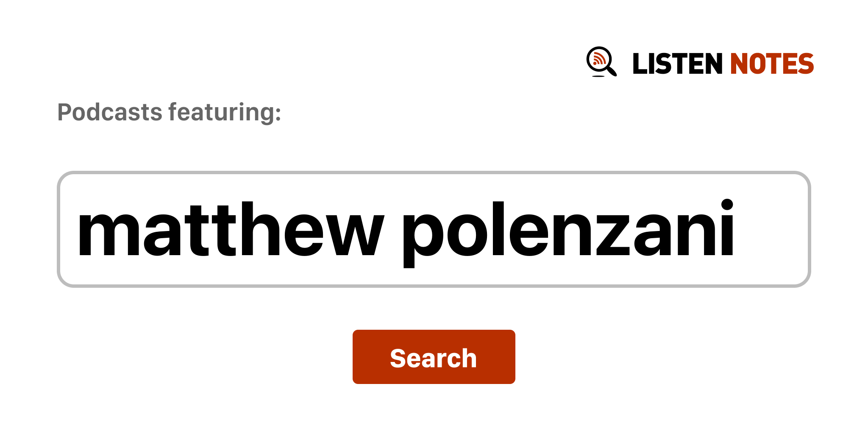Click the black "LISTEN" text in the logo
This screenshot has height=434, width=868.
[677, 64]
